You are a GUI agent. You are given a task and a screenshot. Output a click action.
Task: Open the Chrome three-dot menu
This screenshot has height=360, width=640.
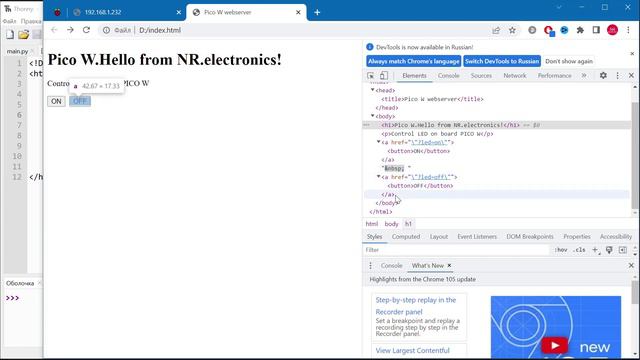pos(628,30)
